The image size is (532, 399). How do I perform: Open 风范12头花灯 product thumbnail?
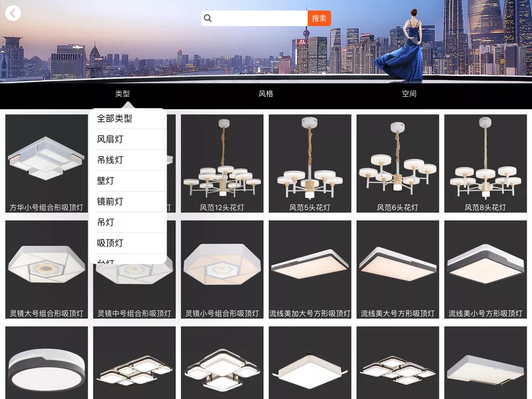pyautogui.click(x=222, y=163)
